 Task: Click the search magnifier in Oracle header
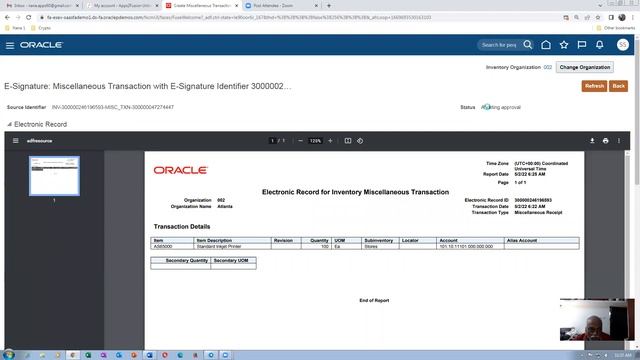[x=528, y=44]
